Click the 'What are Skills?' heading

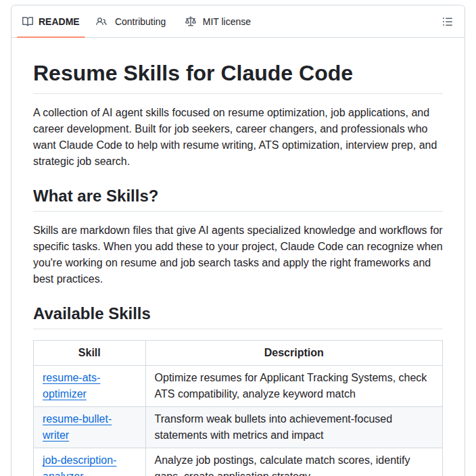coord(95,196)
